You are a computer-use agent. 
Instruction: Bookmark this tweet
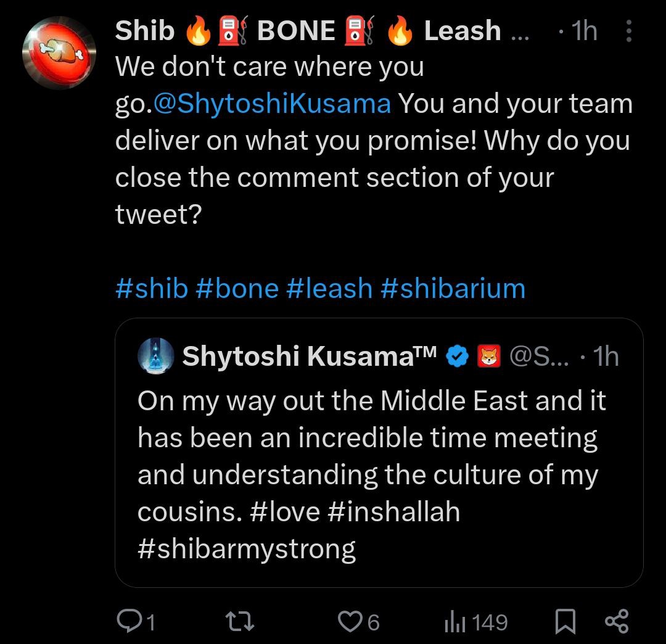tap(565, 621)
